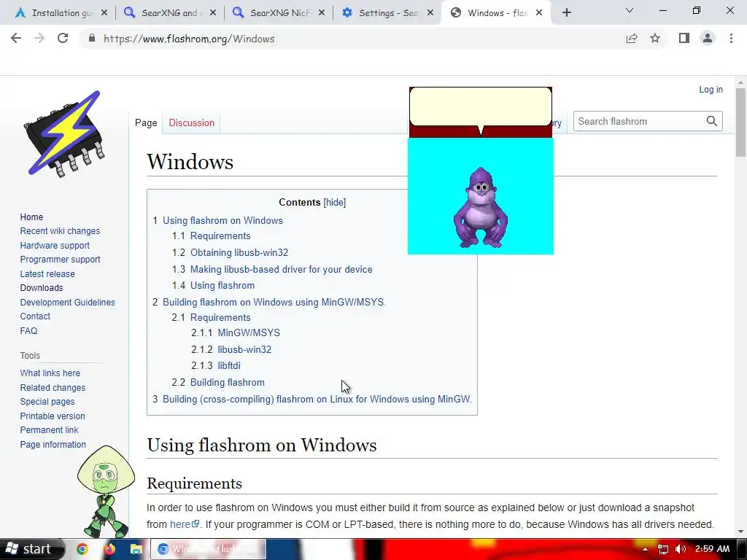Screen dimensions: 747x560
Task: Open Chrome from the taskbar
Action: click(82, 549)
